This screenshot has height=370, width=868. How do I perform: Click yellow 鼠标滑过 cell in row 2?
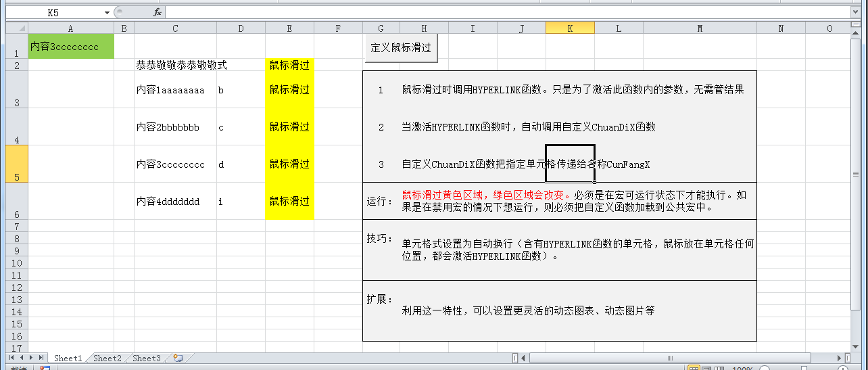289,65
